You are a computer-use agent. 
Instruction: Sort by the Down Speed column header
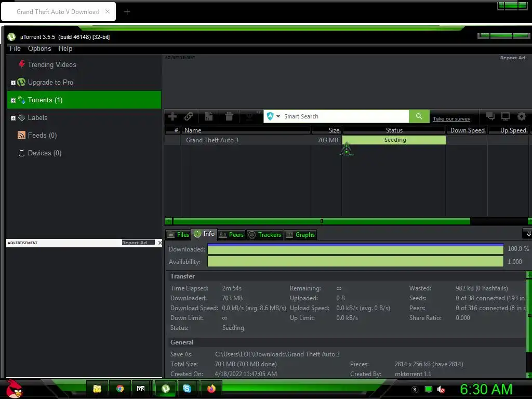467,130
